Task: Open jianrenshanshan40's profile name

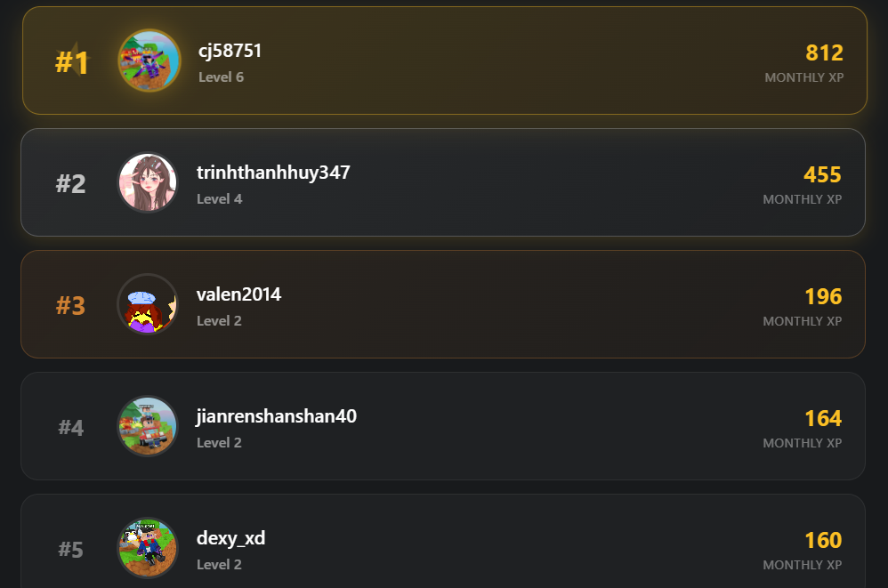Action: coord(277,416)
